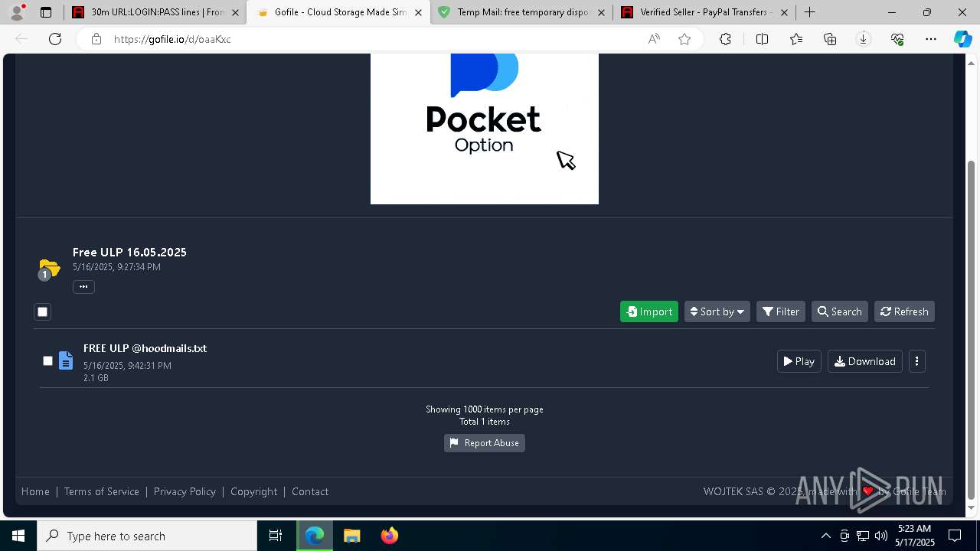Click the Play button for the file
Screen dimensions: 980x551
point(799,361)
